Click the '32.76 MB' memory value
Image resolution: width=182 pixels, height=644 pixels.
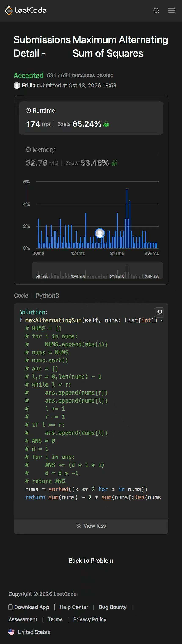[x=42, y=163]
